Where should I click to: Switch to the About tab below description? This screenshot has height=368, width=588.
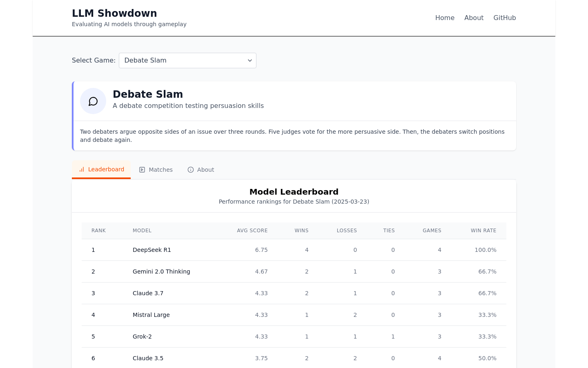201,170
